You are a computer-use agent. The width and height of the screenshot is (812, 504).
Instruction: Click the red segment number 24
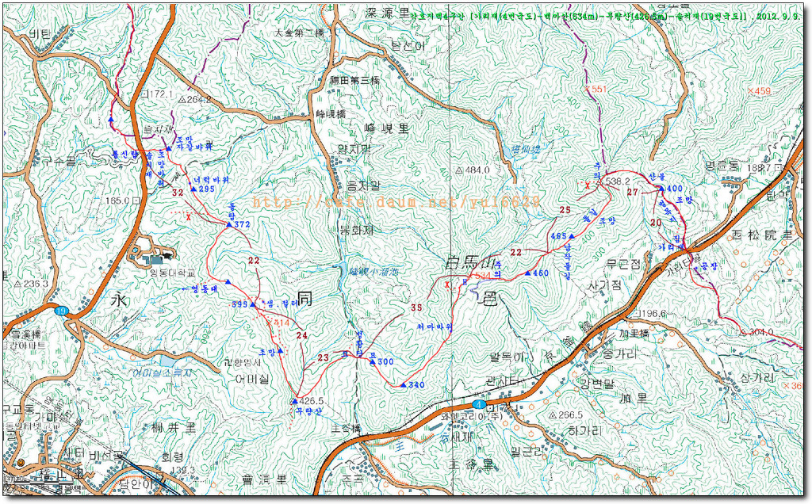(x=302, y=335)
